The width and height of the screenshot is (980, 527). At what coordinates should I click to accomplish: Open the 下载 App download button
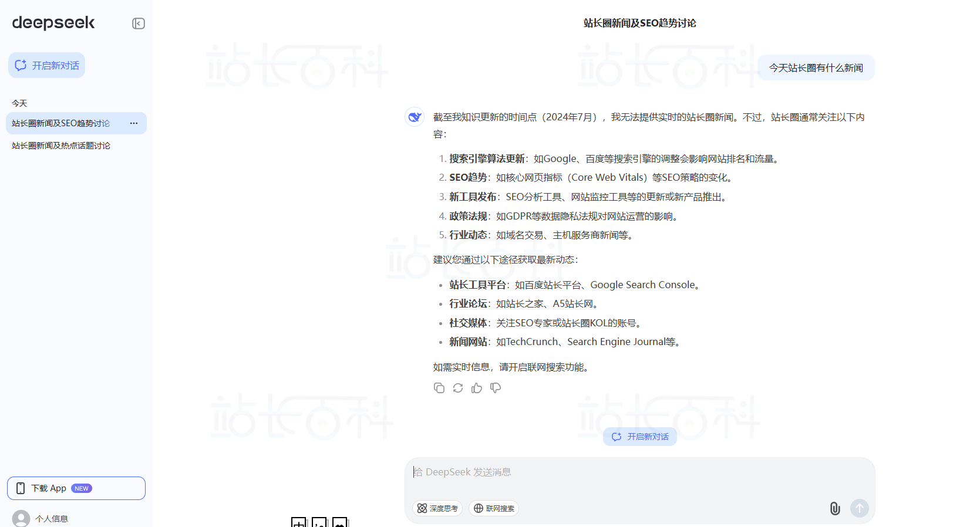pos(76,488)
